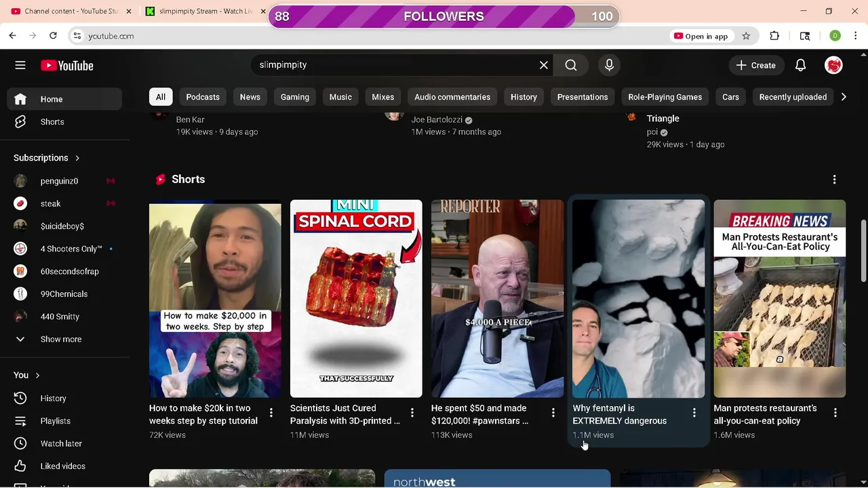Screen dimensions: 868x488
Task: Clear the search box text
Action: pos(544,65)
